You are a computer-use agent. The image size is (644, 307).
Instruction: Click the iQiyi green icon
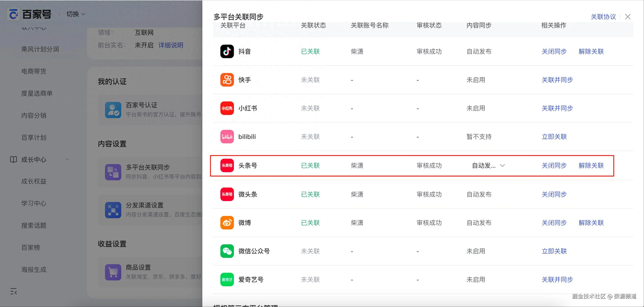227,280
